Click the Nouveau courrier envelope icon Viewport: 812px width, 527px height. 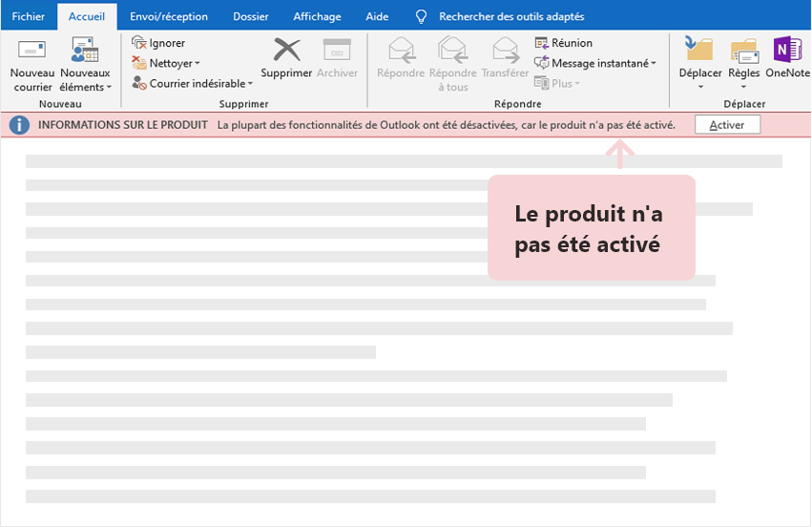32,50
